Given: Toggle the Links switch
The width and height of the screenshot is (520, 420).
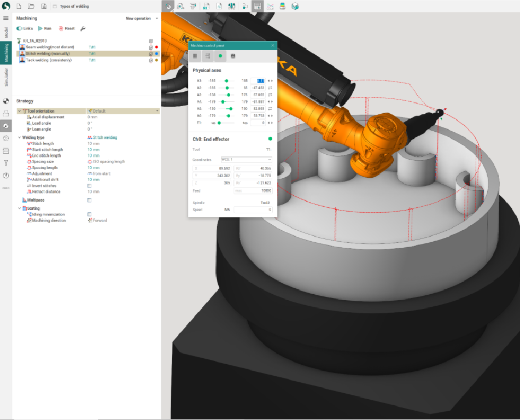Looking at the screenshot, I should (x=20, y=28).
